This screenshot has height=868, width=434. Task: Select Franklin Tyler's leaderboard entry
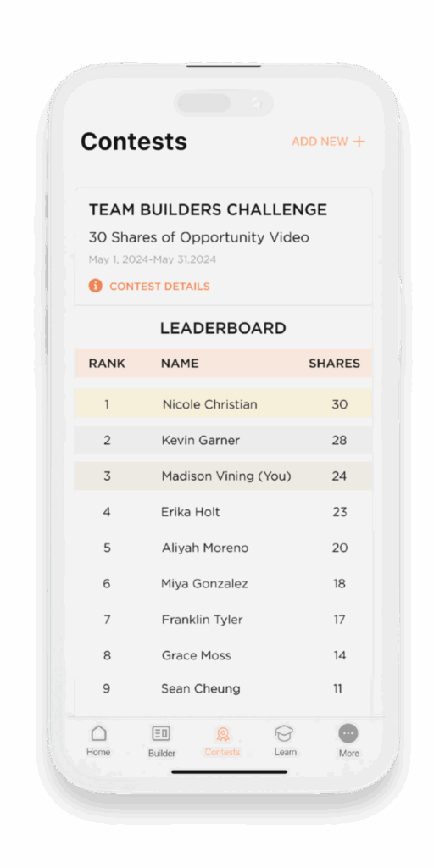click(224, 620)
